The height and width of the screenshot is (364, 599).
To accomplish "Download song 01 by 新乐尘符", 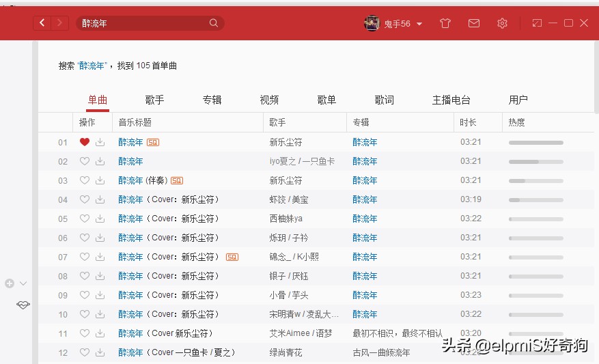I will [x=100, y=142].
